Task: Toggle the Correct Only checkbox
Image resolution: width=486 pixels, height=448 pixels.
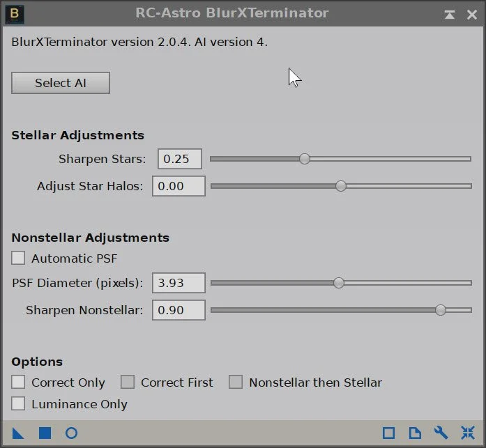Action: coord(18,382)
